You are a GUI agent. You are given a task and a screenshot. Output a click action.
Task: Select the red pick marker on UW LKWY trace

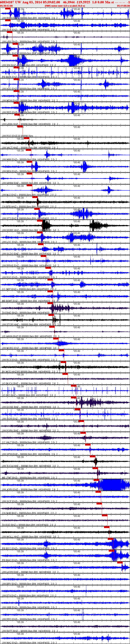[x=120, y=562]
